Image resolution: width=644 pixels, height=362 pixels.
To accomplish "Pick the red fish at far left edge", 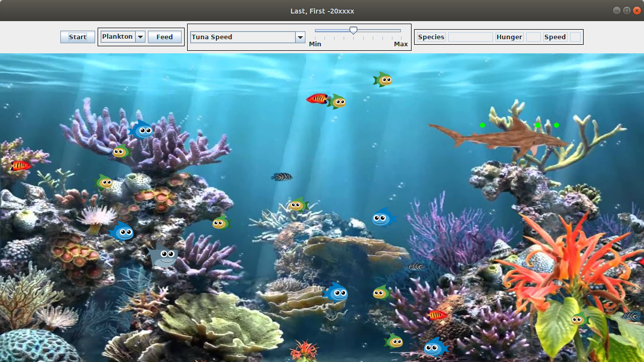I will pos(21,165).
